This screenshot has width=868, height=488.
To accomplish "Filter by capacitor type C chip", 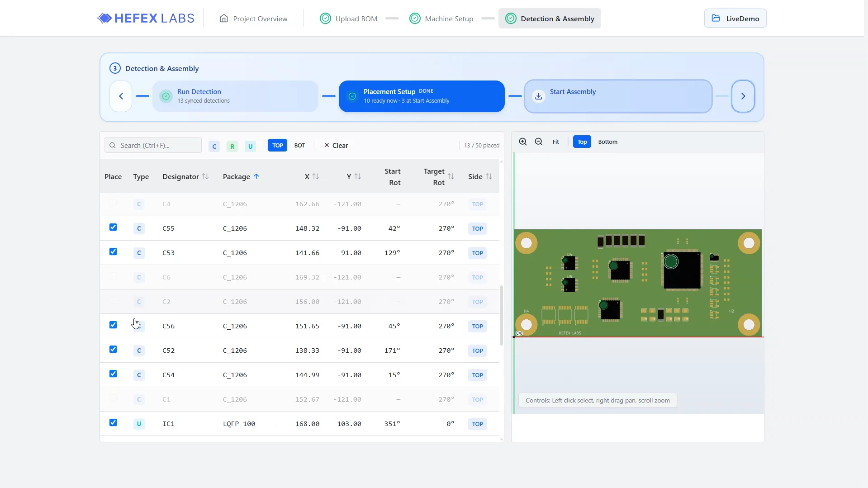I will point(214,146).
